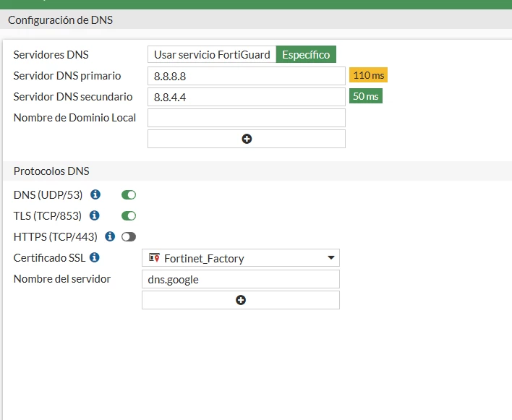Click info icon next to DNS (UDP/53)
The image size is (512, 420).
(95, 194)
